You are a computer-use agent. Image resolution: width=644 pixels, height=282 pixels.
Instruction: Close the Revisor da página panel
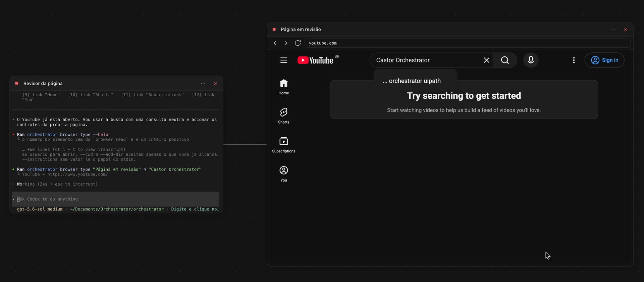pos(215,84)
